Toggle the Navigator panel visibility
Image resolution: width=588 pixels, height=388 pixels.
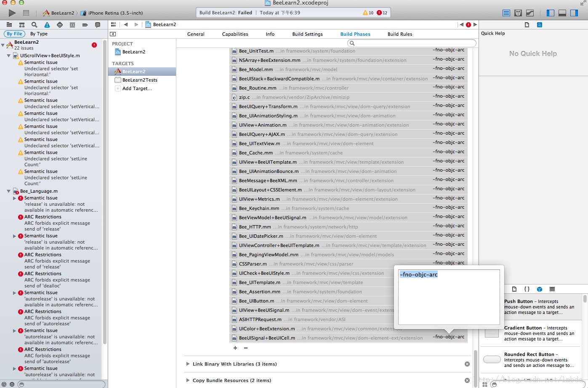click(x=551, y=13)
